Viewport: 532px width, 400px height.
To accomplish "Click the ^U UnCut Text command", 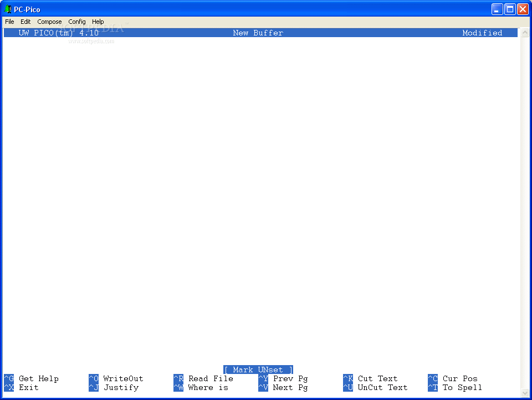I will point(375,387).
